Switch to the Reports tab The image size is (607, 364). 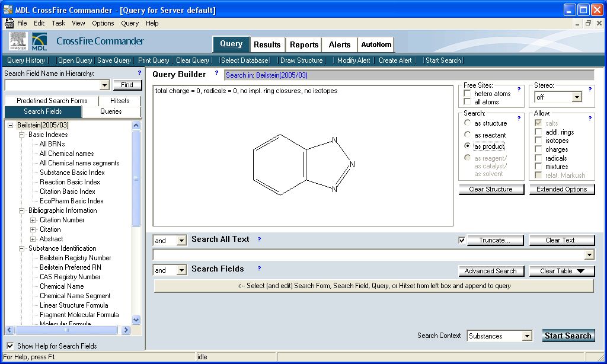pos(304,44)
